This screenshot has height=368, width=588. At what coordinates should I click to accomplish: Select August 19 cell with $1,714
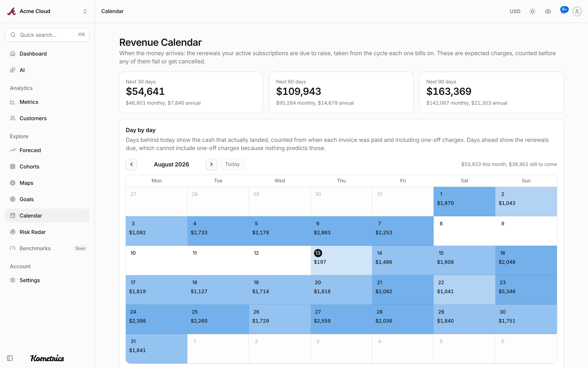(x=280, y=290)
